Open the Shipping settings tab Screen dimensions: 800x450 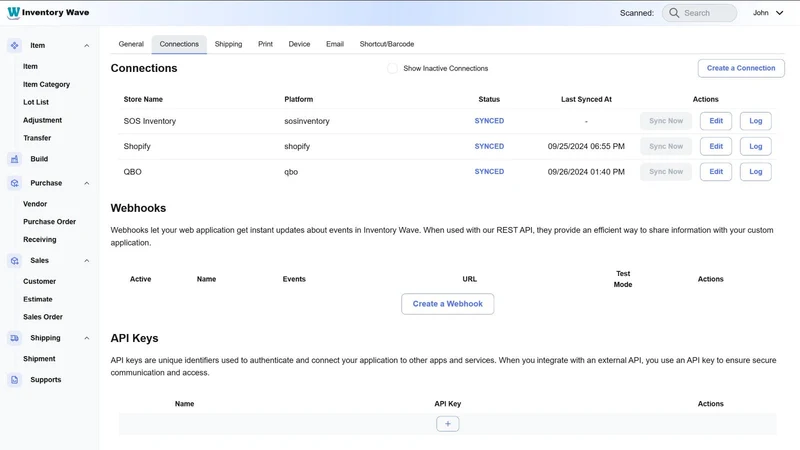click(x=228, y=44)
